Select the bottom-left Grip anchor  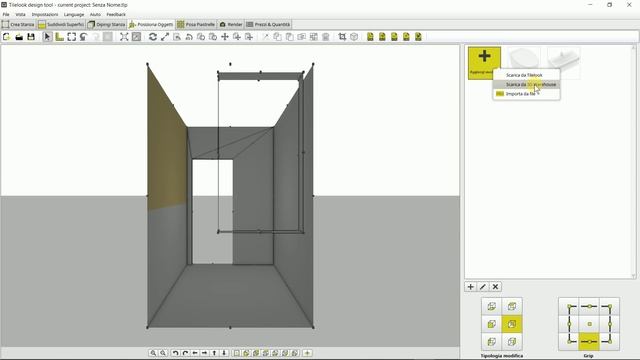[569, 342]
